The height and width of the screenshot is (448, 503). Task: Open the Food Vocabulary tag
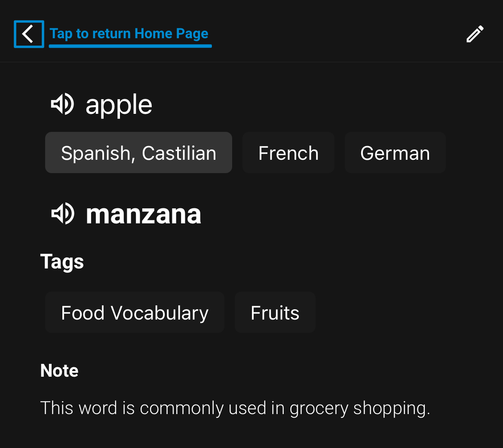(x=135, y=313)
